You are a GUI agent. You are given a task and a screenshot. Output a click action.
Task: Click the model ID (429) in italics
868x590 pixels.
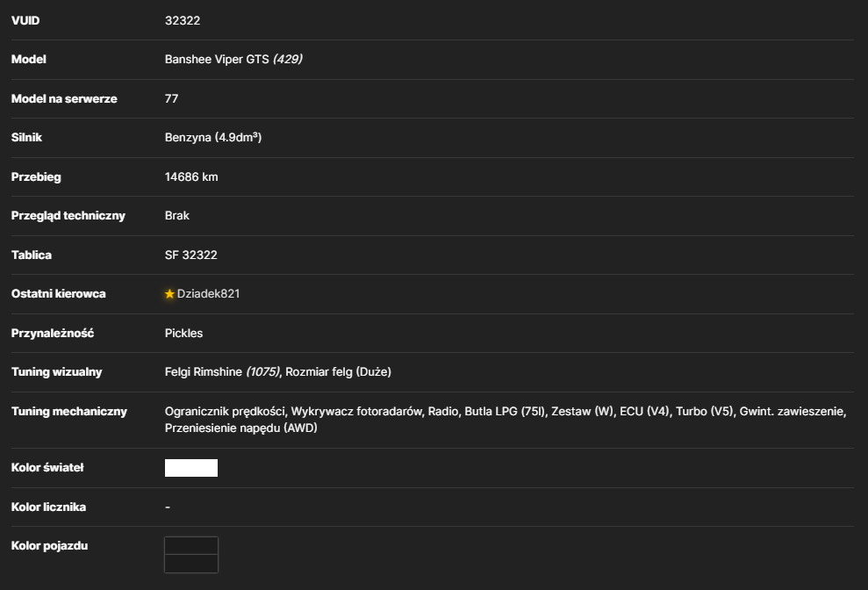pos(287,60)
